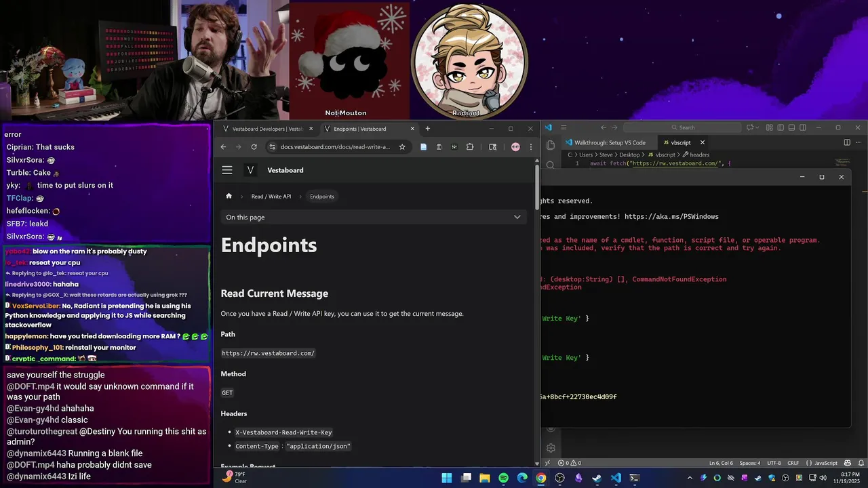Reload the Vestaboard docs page
The height and width of the screenshot is (488, 868).
254,146
